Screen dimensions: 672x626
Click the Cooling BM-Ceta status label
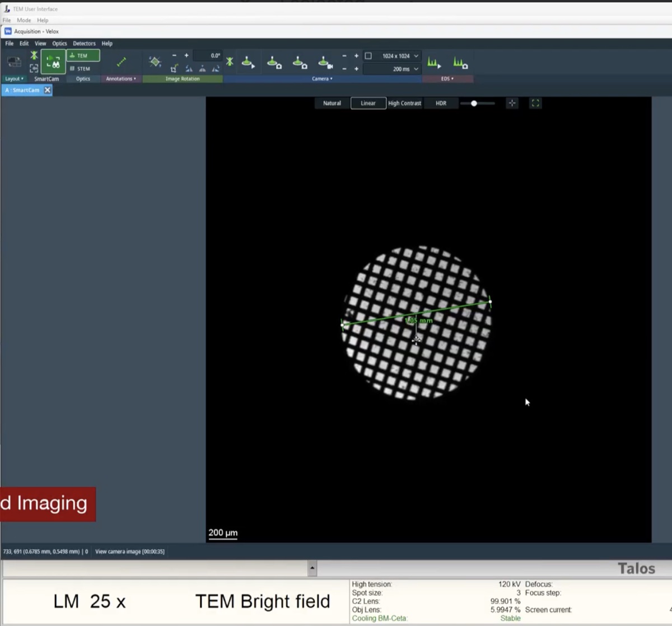380,618
